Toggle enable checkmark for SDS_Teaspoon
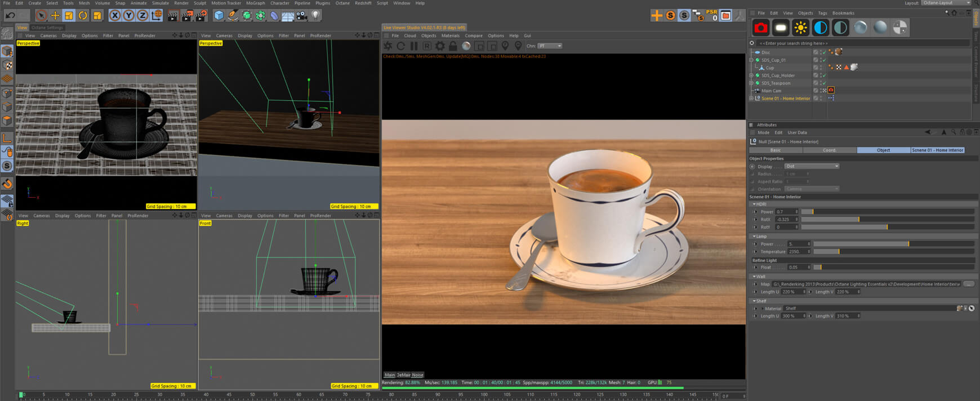The image size is (980, 401). [x=825, y=83]
